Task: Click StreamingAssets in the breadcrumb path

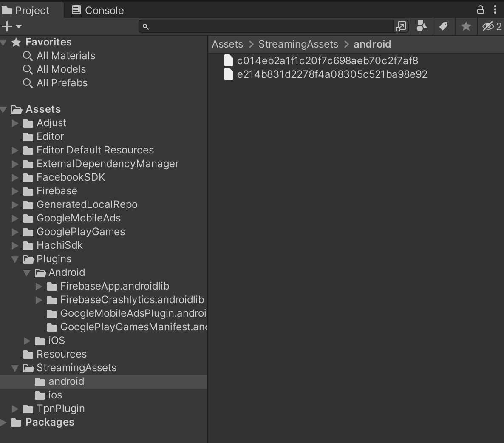Action: coord(298,44)
